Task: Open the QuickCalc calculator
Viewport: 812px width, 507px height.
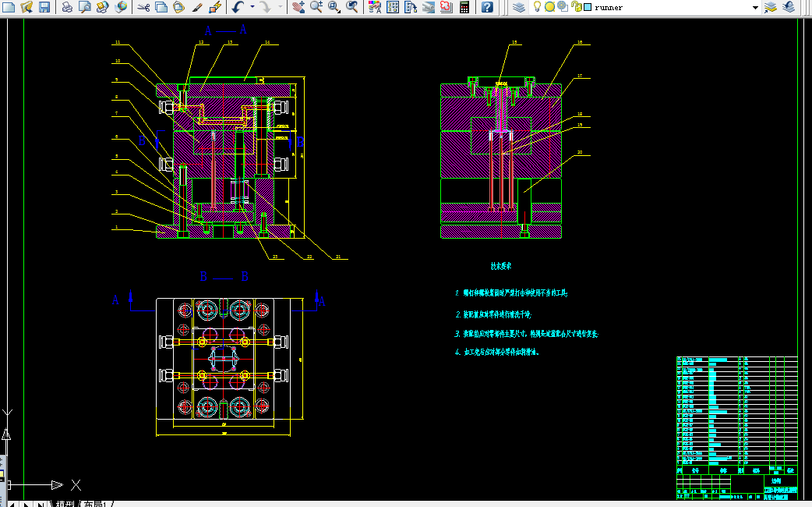Action: point(464,7)
